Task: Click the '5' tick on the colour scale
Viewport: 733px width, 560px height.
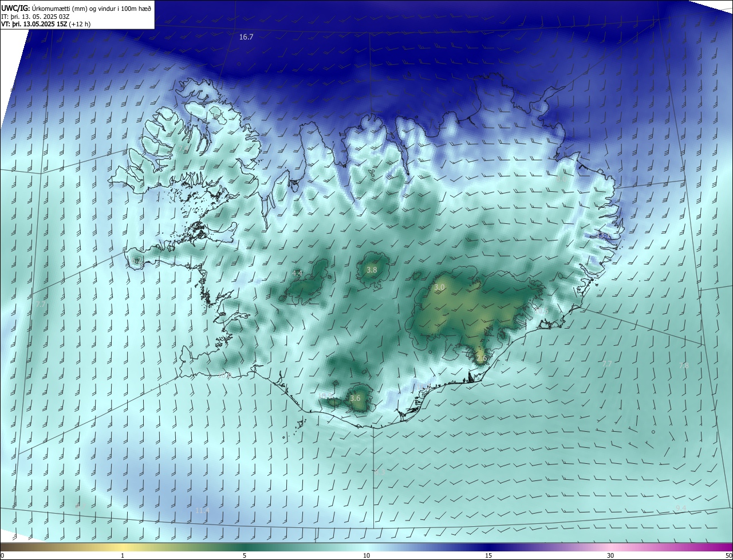Action: point(245,555)
